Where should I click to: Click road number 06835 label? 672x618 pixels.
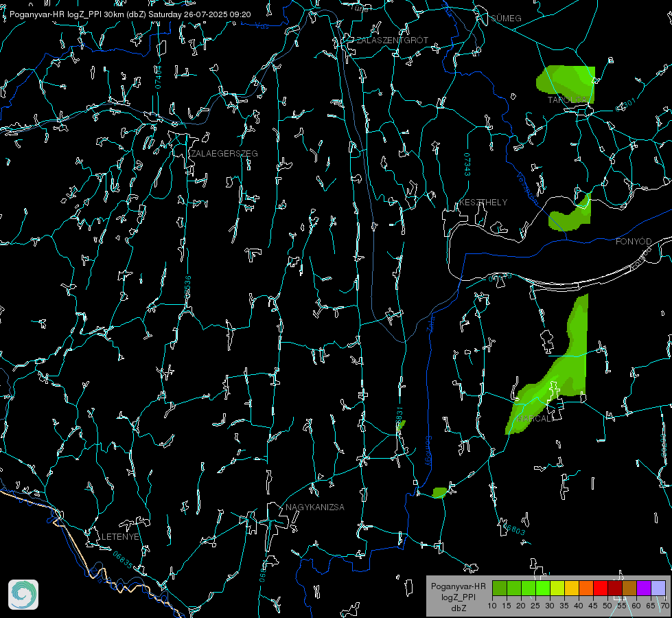pos(123,560)
